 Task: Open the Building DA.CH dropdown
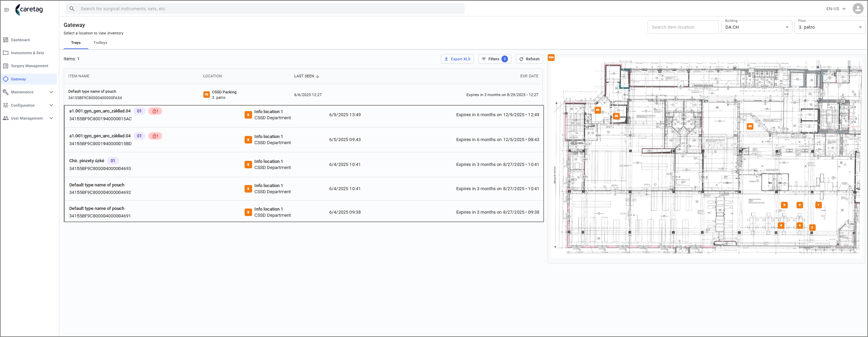click(757, 27)
